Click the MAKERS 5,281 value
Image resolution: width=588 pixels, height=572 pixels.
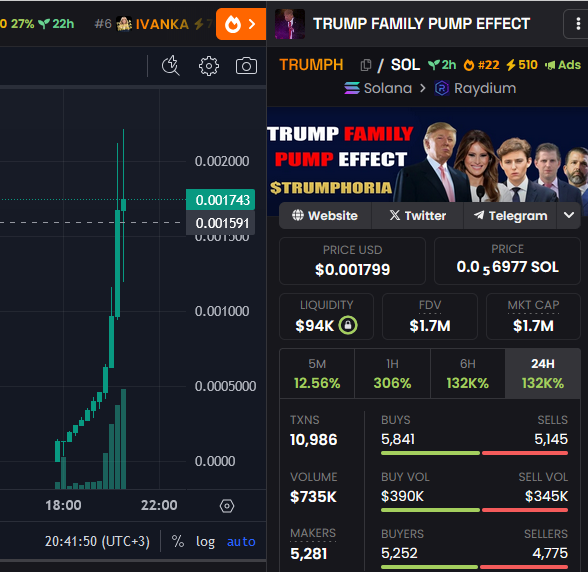(309, 554)
